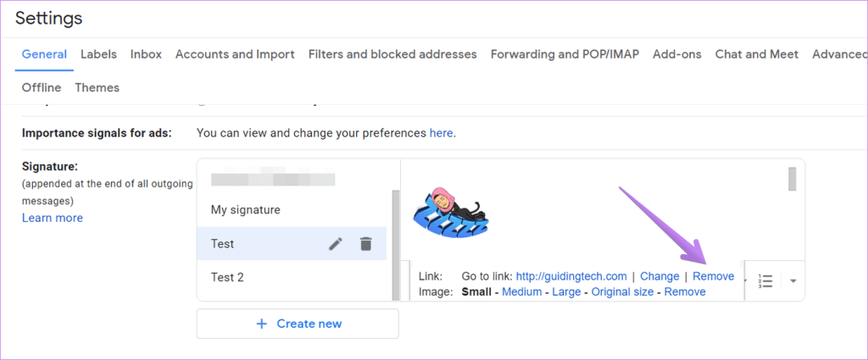Go to Filters and blocked addresses tab

click(x=392, y=54)
